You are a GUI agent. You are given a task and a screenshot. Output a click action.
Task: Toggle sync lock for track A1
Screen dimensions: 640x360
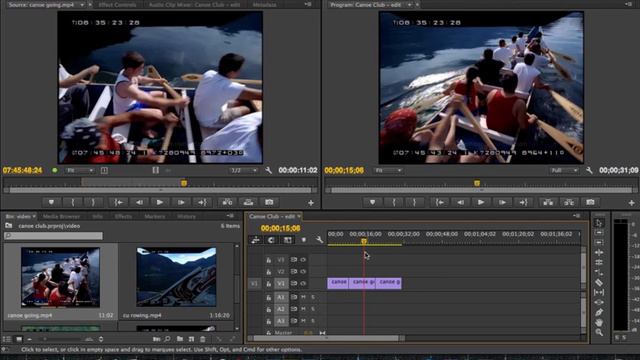[293, 297]
